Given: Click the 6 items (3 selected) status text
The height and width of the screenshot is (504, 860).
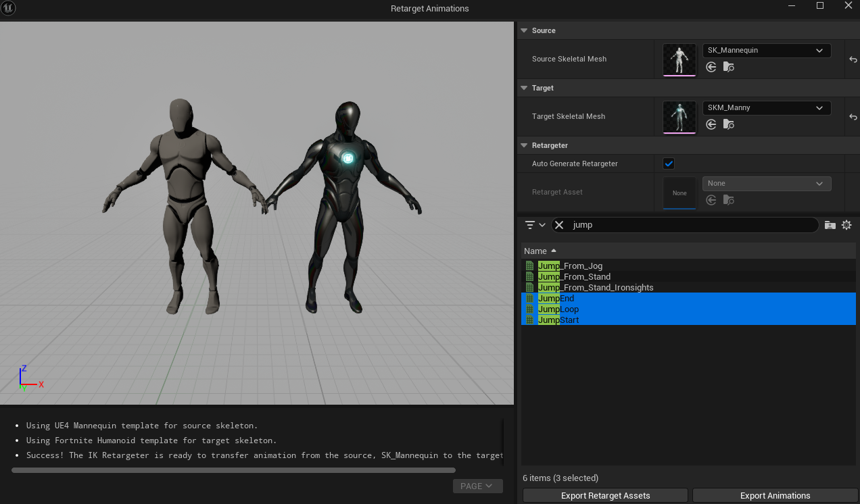Looking at the screenshot, I should click(560, 478).
